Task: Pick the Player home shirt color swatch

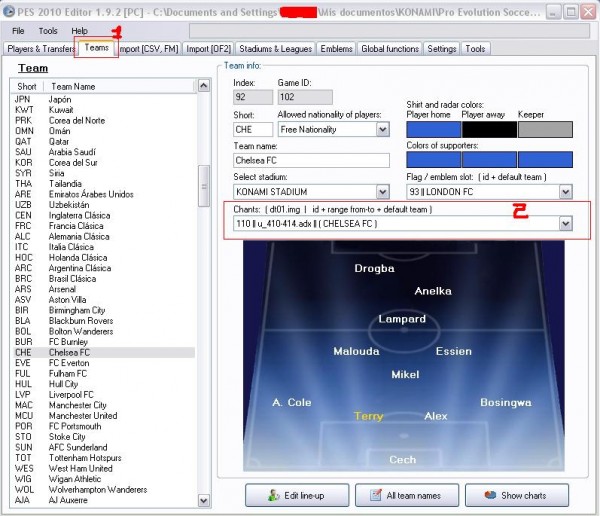Action: pos(434,129)
